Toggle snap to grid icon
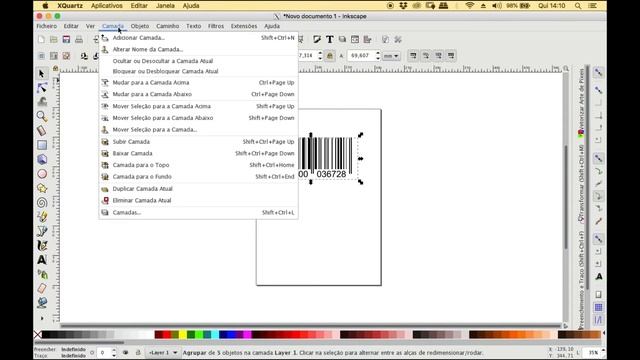Viewport: 640px width, 360px height. pos(598,307)
